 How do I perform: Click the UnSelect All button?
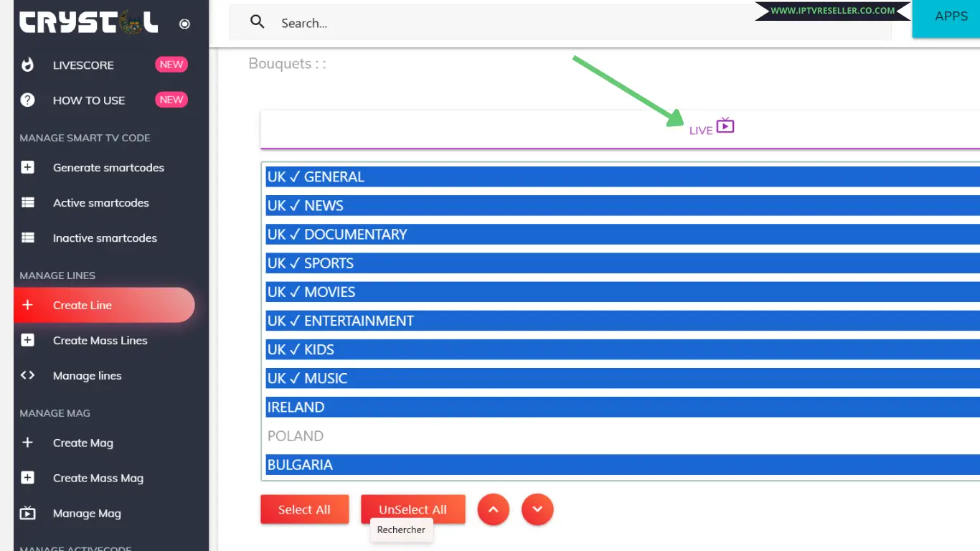pos(413,509)
